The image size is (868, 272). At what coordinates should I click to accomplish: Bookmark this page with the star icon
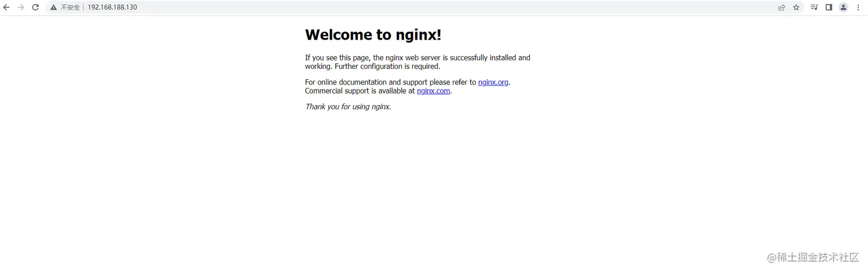point(796,7)
